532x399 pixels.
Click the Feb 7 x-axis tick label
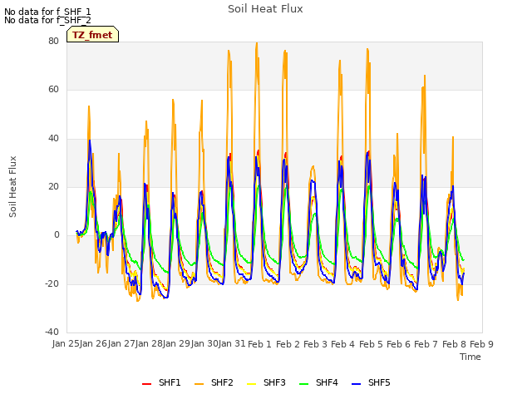pos(426,344)
